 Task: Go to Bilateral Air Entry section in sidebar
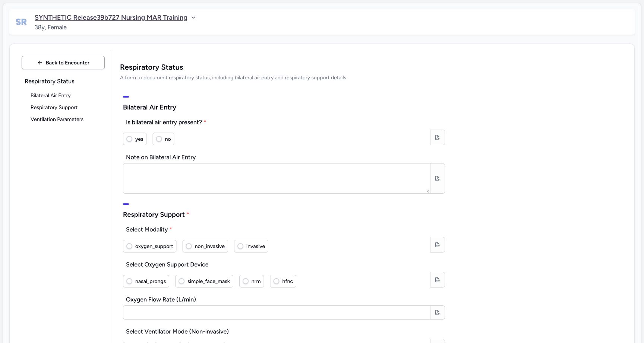pos(51,95)
